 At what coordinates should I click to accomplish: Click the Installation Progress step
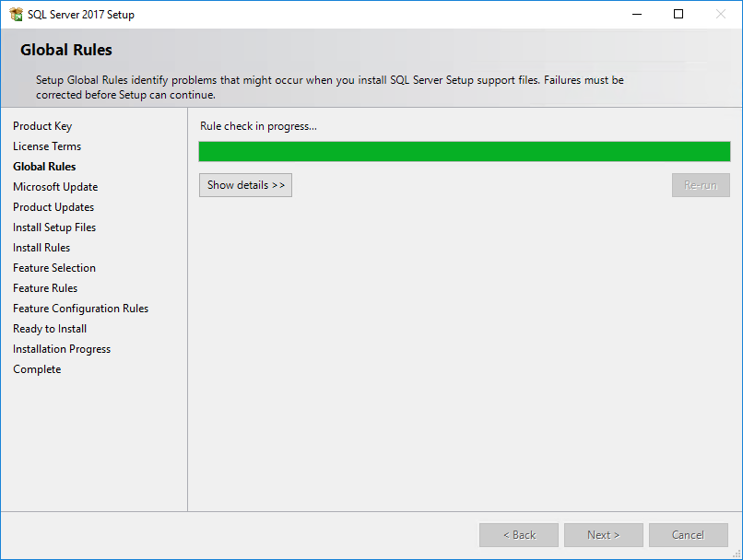62,349
